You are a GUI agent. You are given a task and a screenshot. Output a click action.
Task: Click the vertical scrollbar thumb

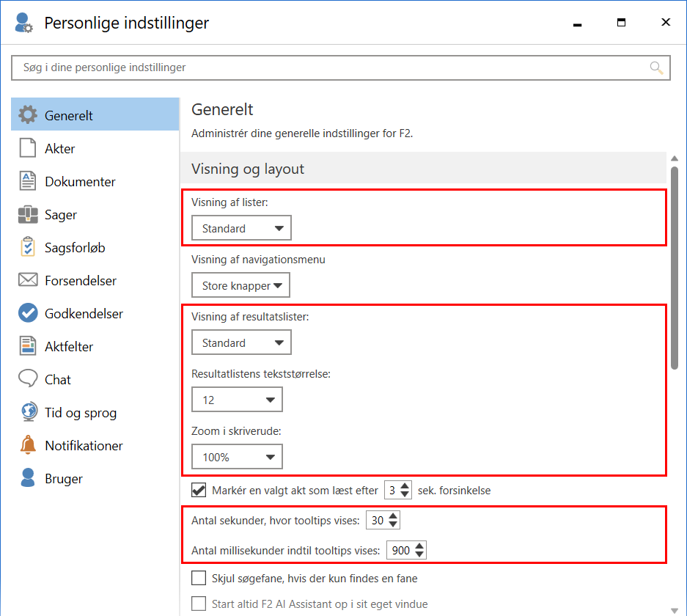click(675, 268)
